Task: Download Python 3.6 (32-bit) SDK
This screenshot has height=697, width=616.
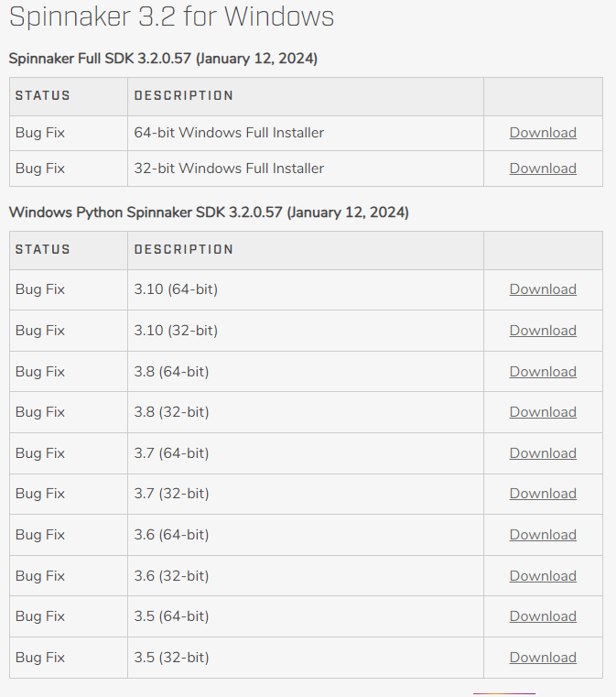Action: point(543,576)
